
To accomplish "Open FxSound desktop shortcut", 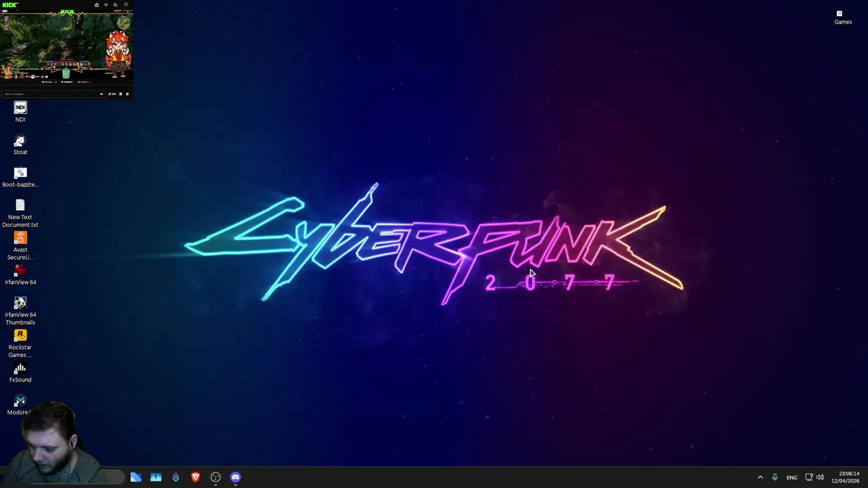I will [x=20, y=372].
